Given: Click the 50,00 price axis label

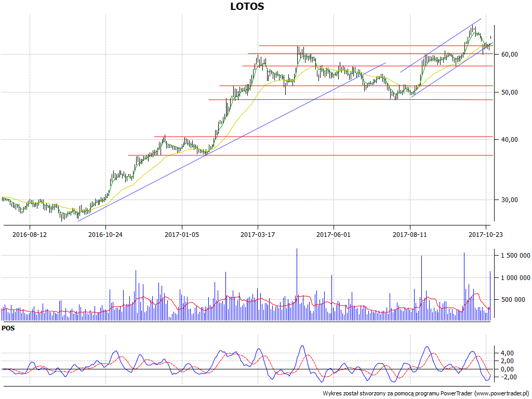Looking at the screenshot, I should click(x=510, y=92).
